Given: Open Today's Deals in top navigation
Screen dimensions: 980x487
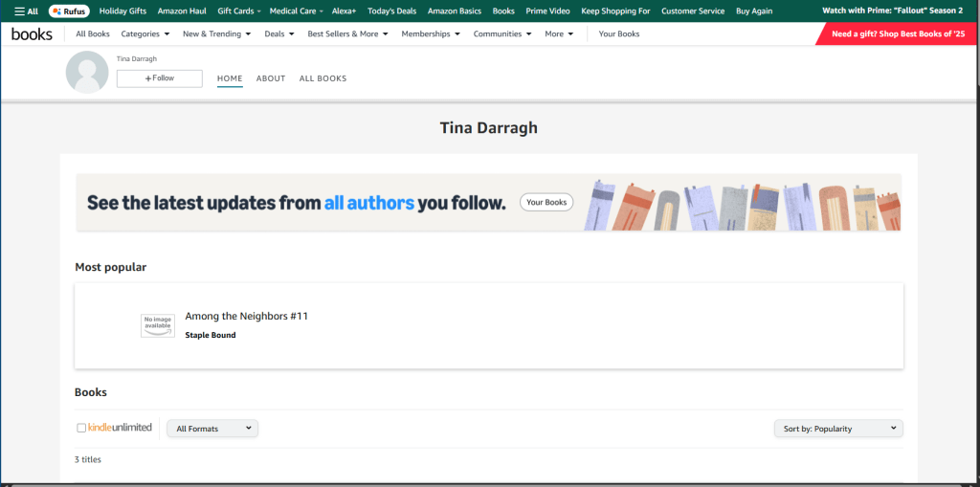Looking at the screenshot, I should pyautogui.click(x=391, y=11).
